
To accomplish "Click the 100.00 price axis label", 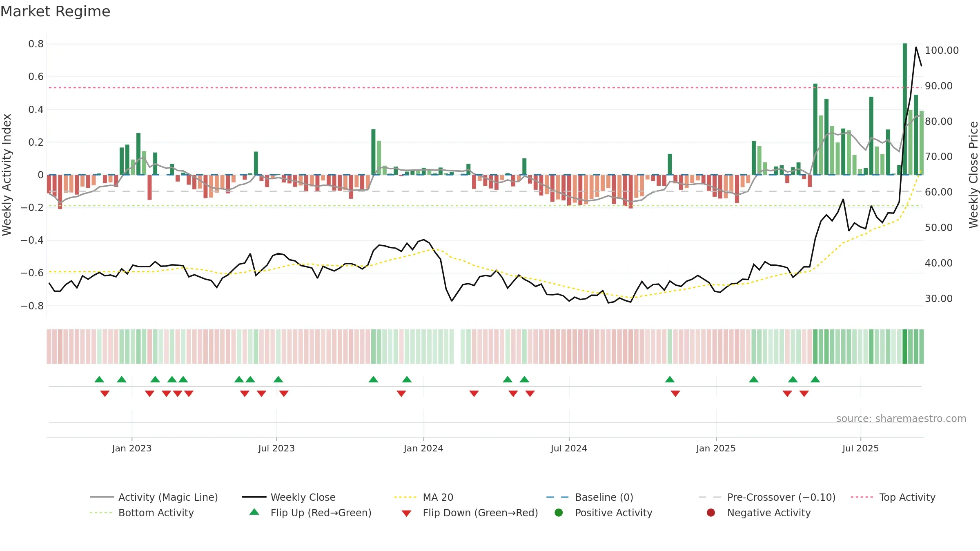I will pos(942,50).
